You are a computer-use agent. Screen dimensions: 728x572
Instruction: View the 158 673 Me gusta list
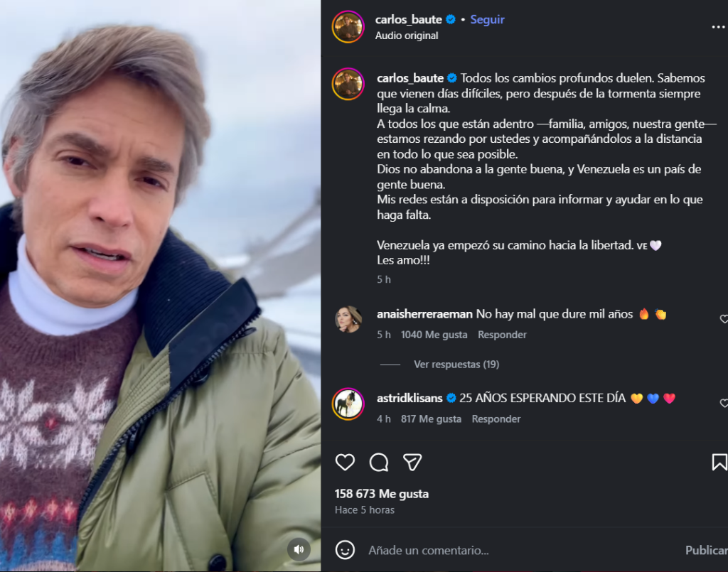[382, 494]
